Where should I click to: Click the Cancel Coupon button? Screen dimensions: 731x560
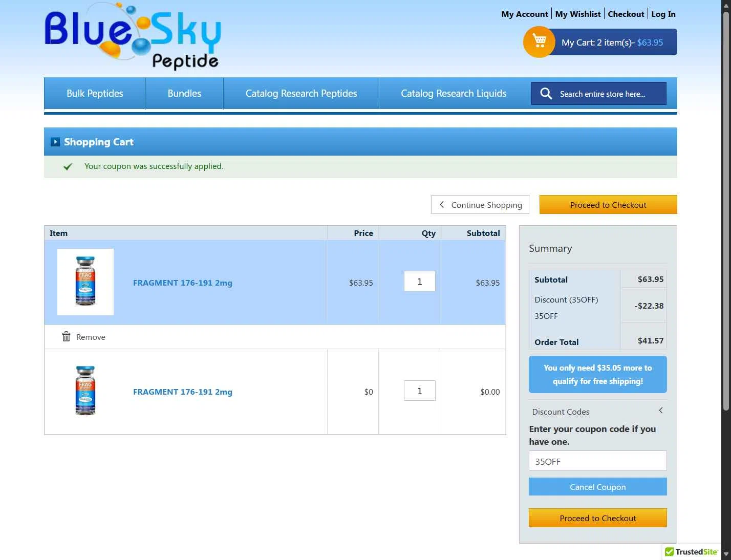(x=598, y=487)
